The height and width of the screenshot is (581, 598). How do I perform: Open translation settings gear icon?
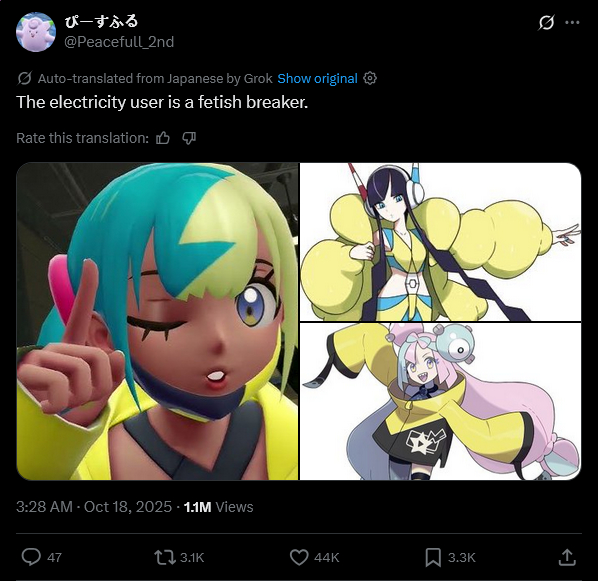[370, 78]
